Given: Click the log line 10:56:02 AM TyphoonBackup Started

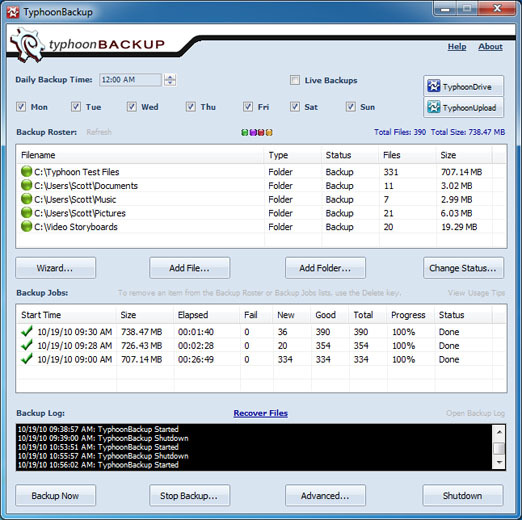Looking at the screenshot, I should coord(98,465).
